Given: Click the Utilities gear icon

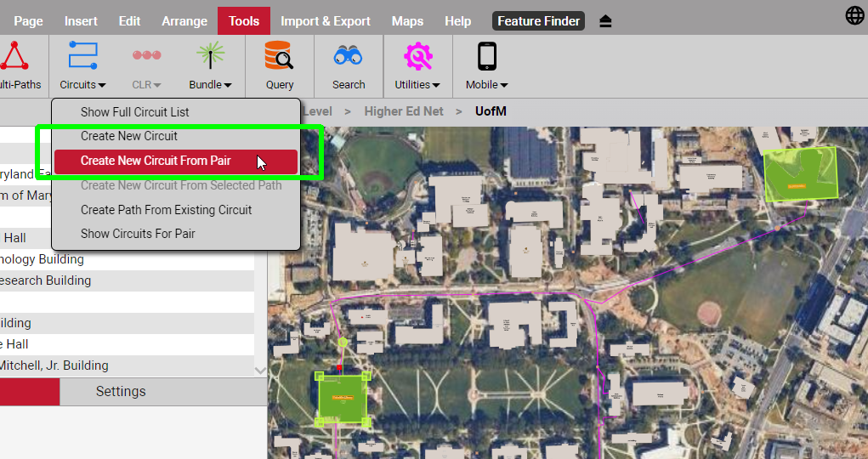Looking at the screenshot, I should (x=417, y=56).
